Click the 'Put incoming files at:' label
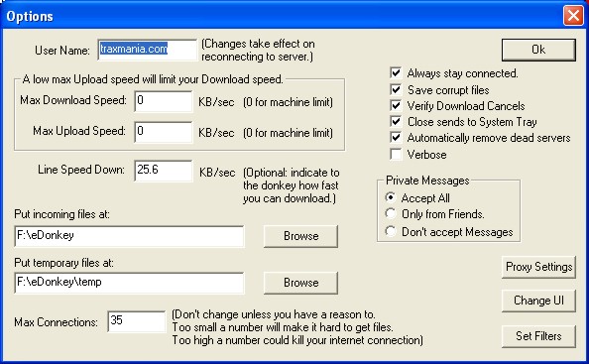The image size is (589, 364). tap(62, 214)
